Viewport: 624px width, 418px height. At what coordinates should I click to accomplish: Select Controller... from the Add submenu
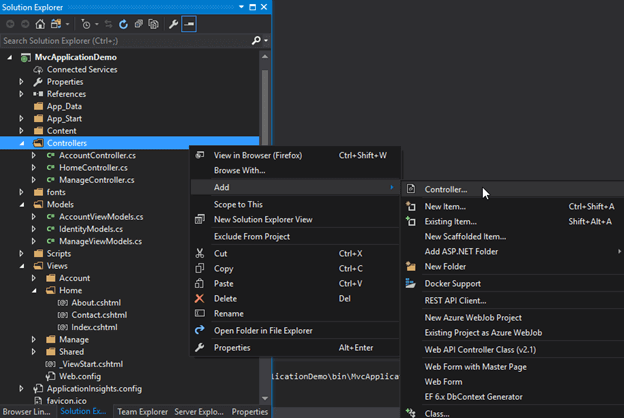(445, 189)
